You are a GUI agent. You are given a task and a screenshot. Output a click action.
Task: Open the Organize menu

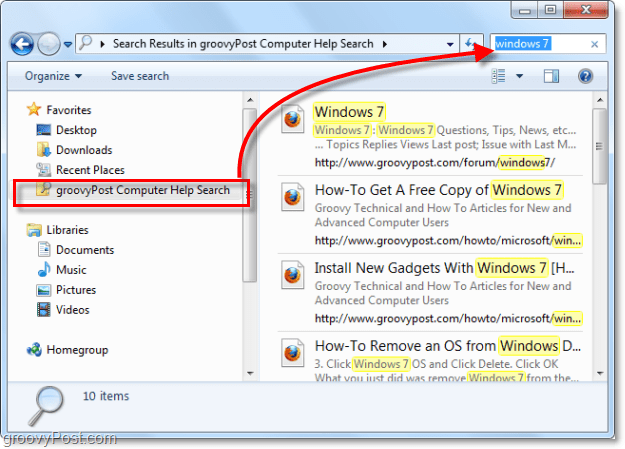[53, 76]
